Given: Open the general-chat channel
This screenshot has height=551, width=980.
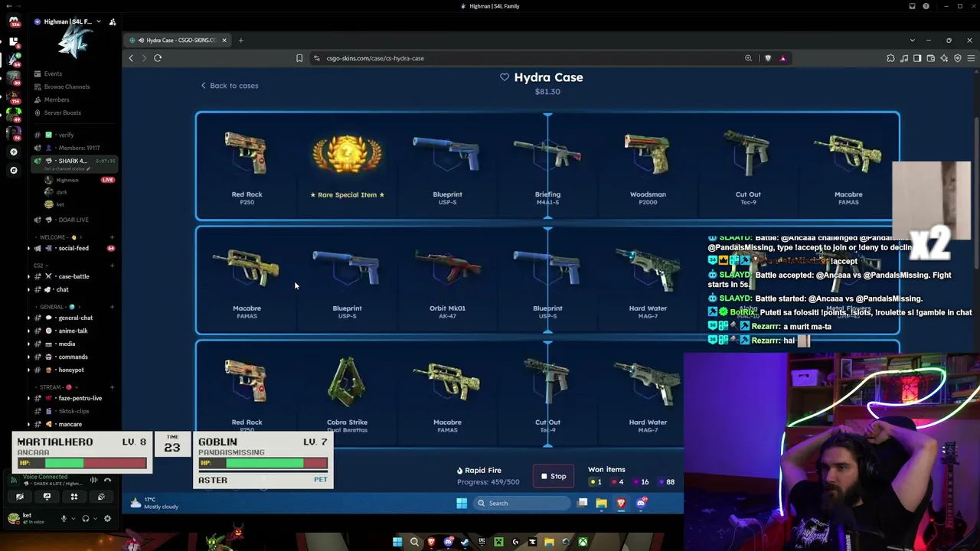Looking at the screenshot, I should click(x=73, y=318).
